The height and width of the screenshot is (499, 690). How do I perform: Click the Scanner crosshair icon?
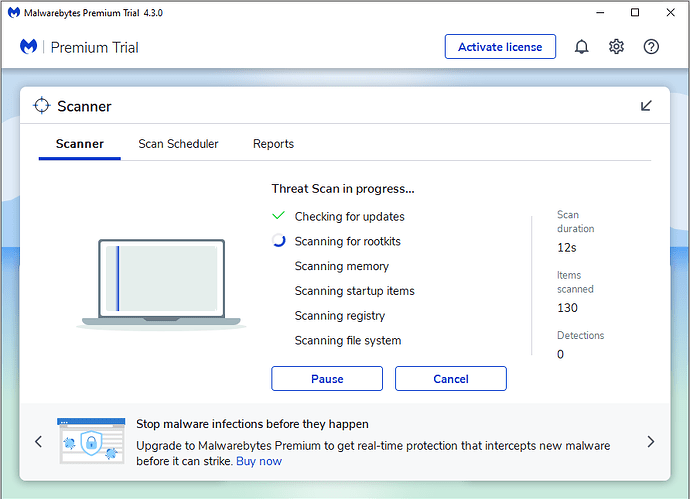(42, 106)
